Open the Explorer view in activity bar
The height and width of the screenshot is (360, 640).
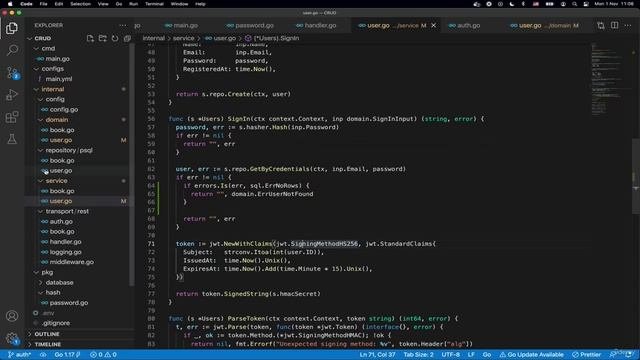tap(12, 28)
